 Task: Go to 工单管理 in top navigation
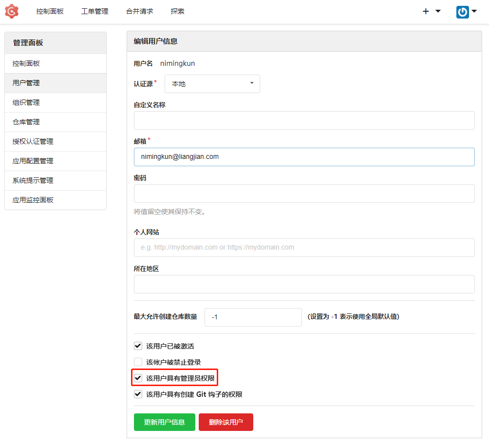coord(94,11)
